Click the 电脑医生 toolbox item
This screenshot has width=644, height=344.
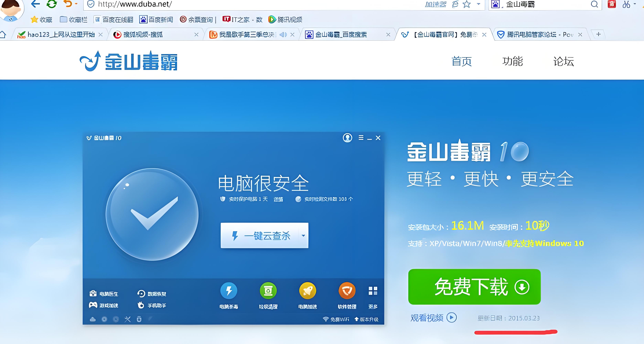pos(104,293)
